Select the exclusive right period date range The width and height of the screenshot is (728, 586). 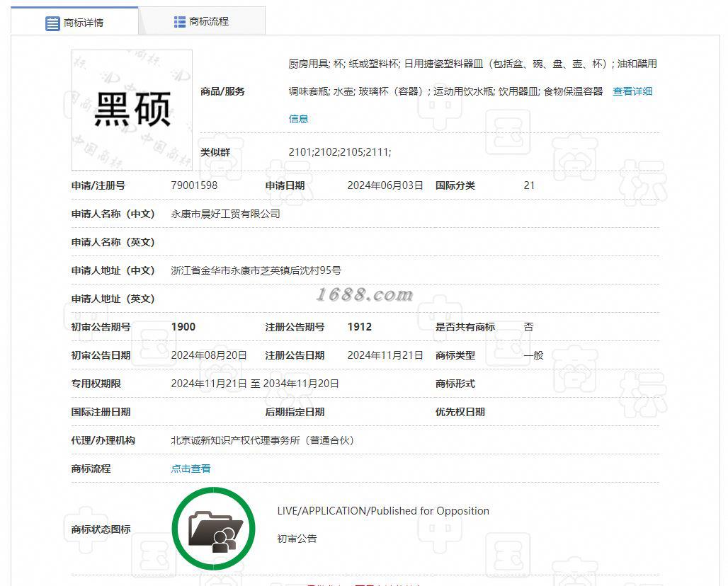point(255,384)
